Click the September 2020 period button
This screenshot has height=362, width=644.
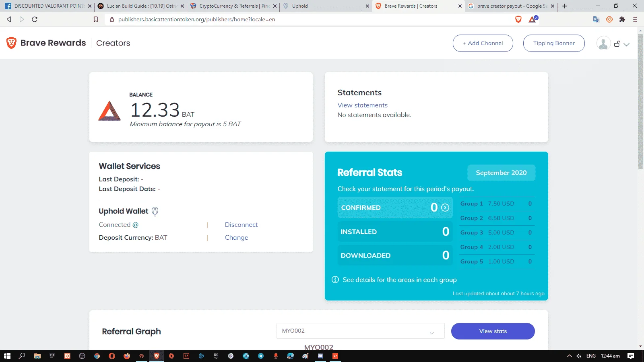tap(501, 173)
